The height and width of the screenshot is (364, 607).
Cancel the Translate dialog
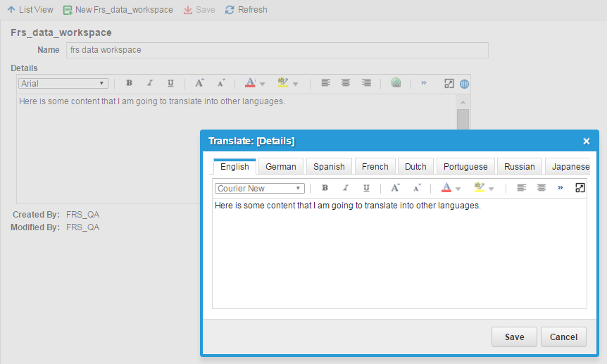(563, 337)
